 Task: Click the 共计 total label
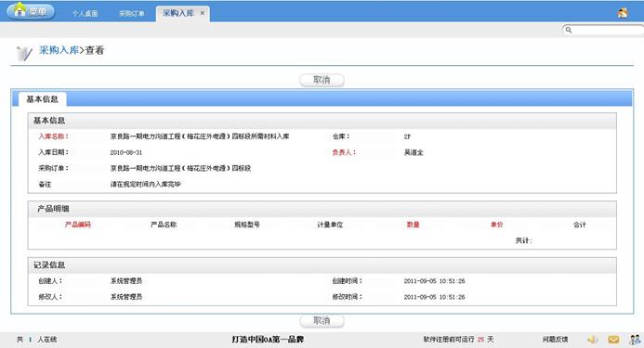coord(524,240)
